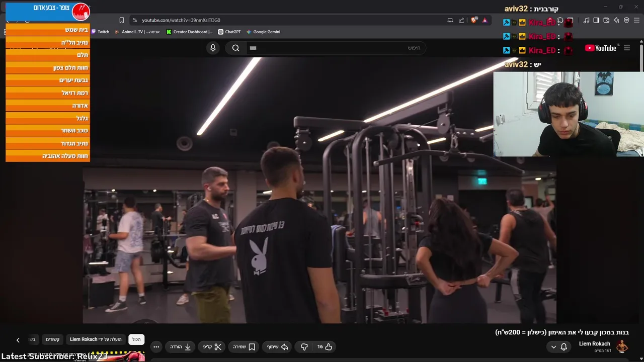The width and height of the screenshot is (644, 362).
Task: Start voice search with the microphone icon
Action: pyautogui.click(x=213, y=48)
